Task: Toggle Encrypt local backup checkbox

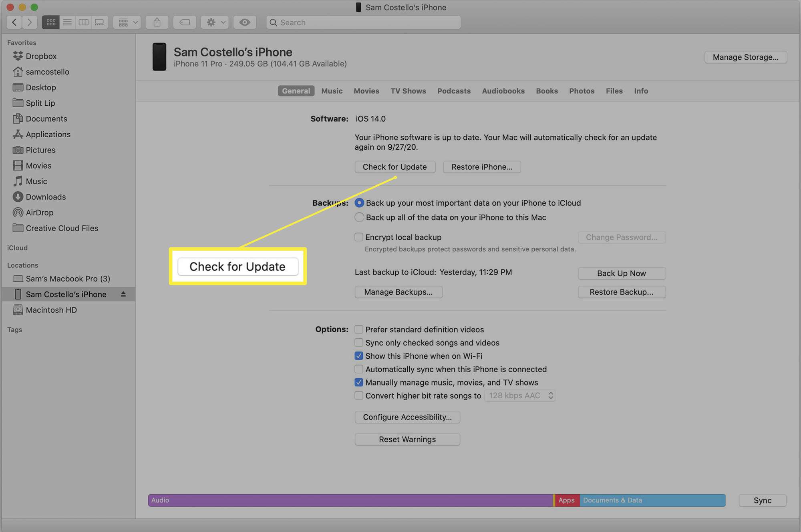Action: [359, 237]
